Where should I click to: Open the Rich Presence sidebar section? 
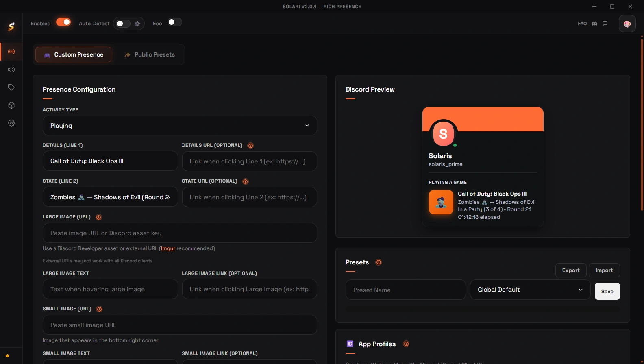[x=11, y=52]
